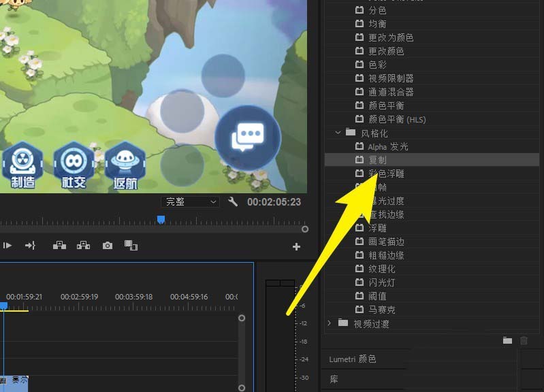
Task: Click the timeline upper vertical zoom handle
Action: pyautogui.click(x=242, y=318)
